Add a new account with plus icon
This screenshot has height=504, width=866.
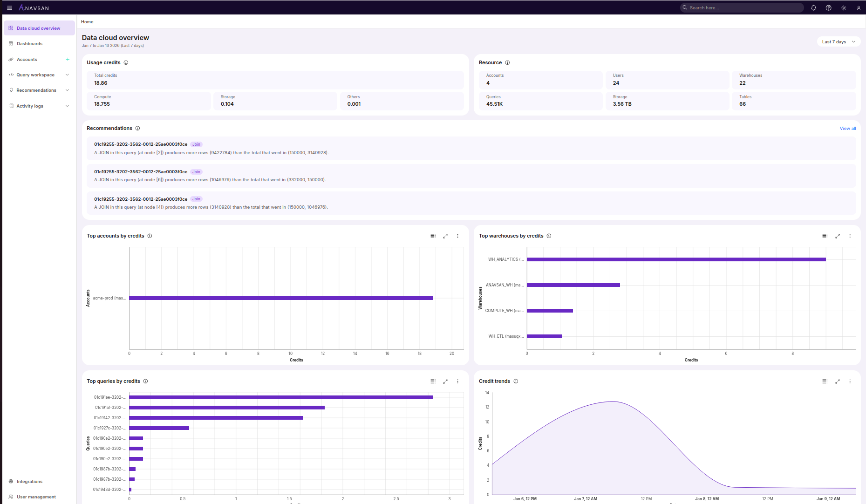click(x=68, y=60)
